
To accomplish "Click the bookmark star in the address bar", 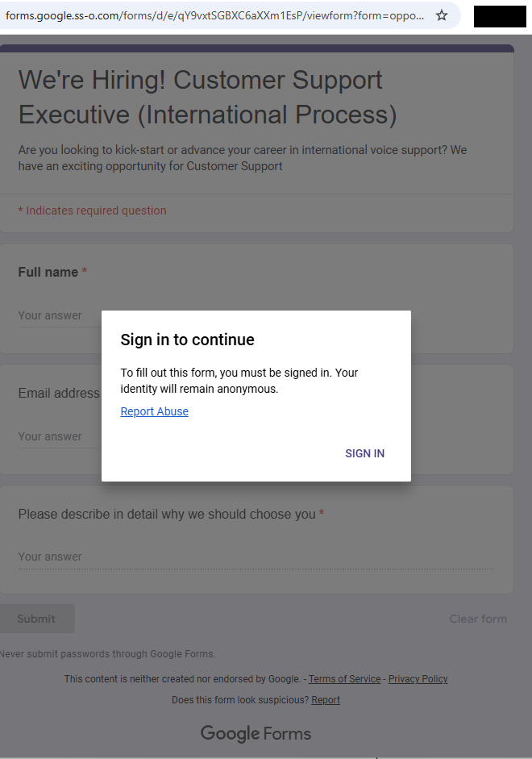I will tap(440, 15).
